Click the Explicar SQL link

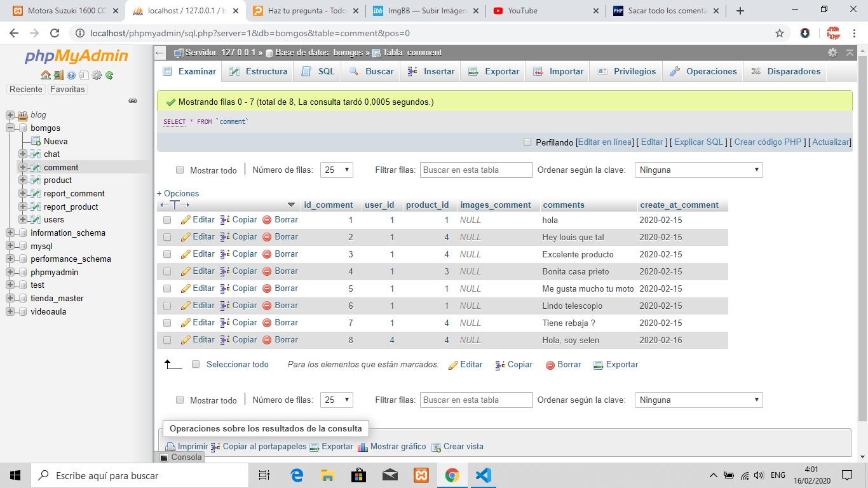click(x=698, y=142)
